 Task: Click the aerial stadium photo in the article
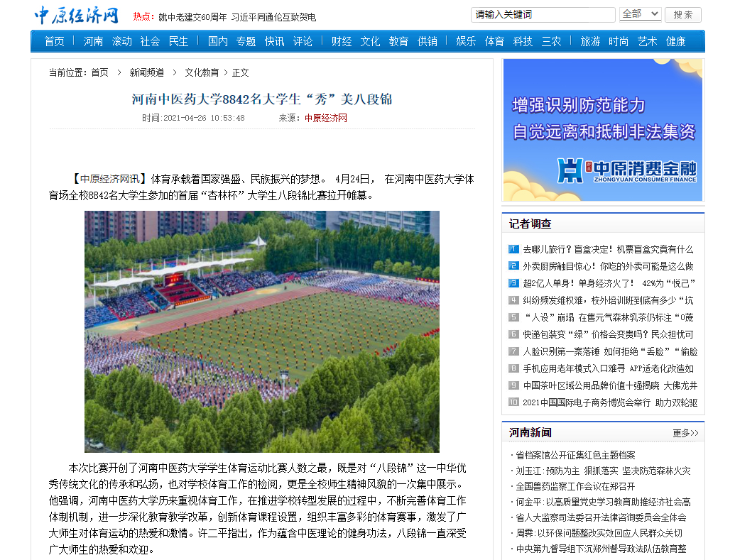point(261,331)
